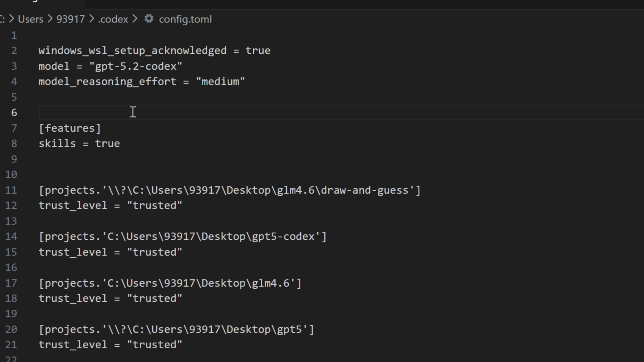The width and height of the screenshot is (644, 362).
Task: Click the "medium" reasoning effort value
Action: [x=220, y=82]
